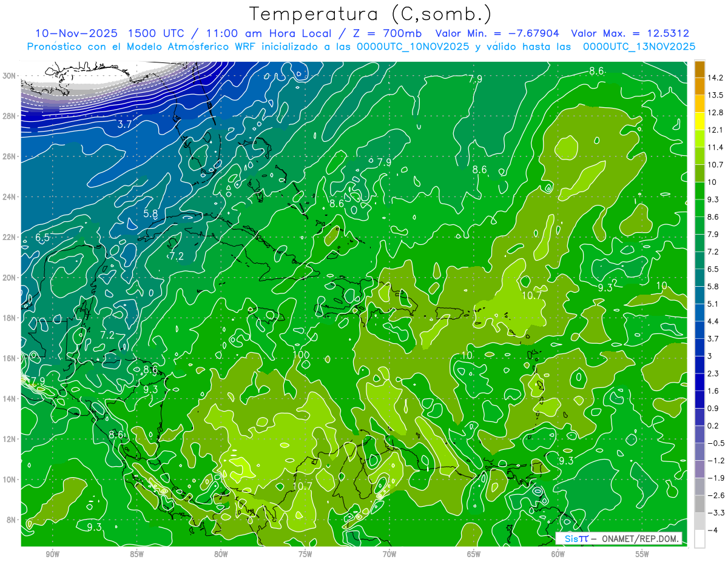The height and width of the screenshot is (562, 728).
Task: Click legend value 13.5
Action: click(716, 95)
